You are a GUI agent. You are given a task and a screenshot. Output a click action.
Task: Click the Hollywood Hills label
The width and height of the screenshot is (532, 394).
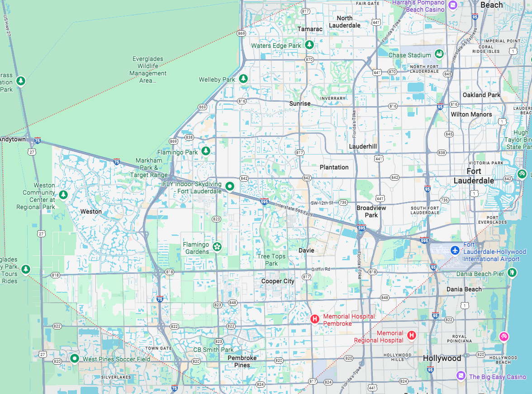[x=397, y=357]
